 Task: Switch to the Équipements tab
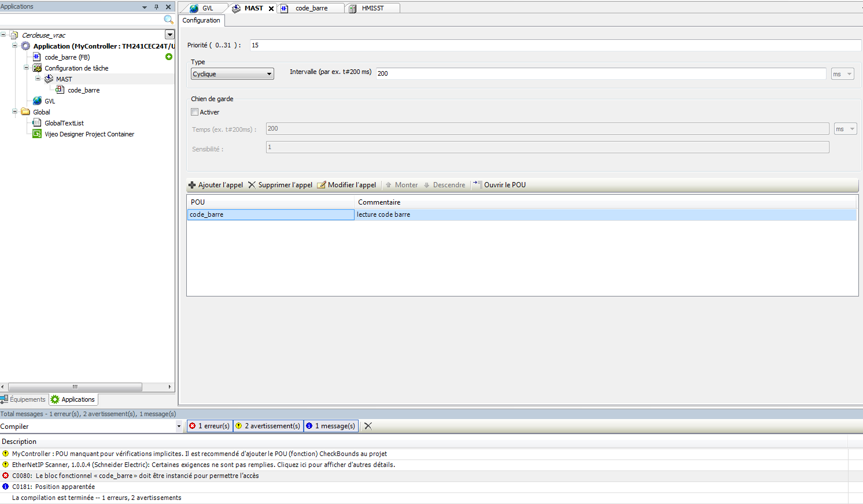(x=24, y=399)
